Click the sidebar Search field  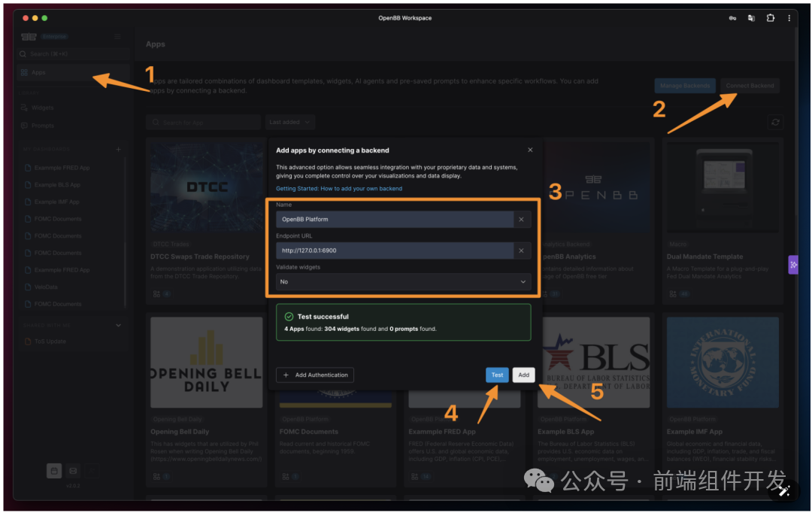(74, 54)
